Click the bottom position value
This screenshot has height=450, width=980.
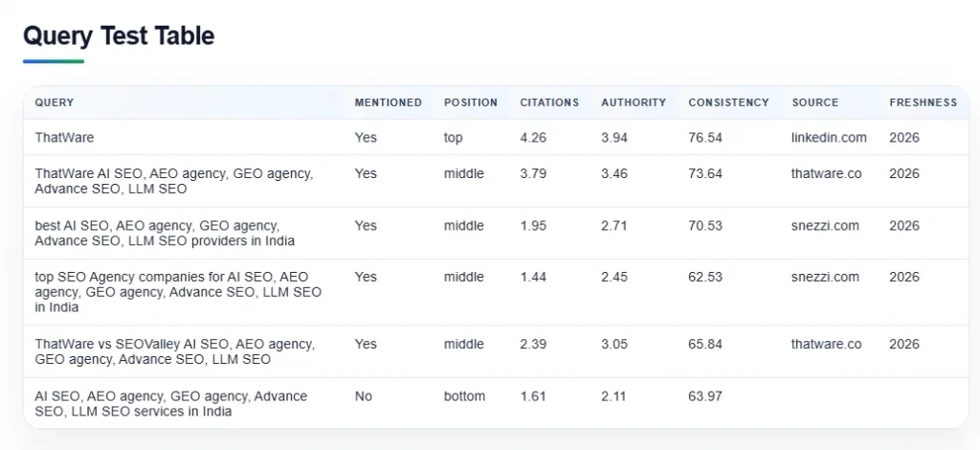464,396
